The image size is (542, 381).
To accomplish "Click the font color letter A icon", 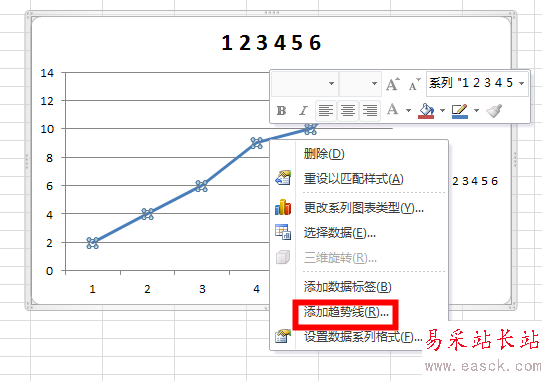I will click(392, 110).
